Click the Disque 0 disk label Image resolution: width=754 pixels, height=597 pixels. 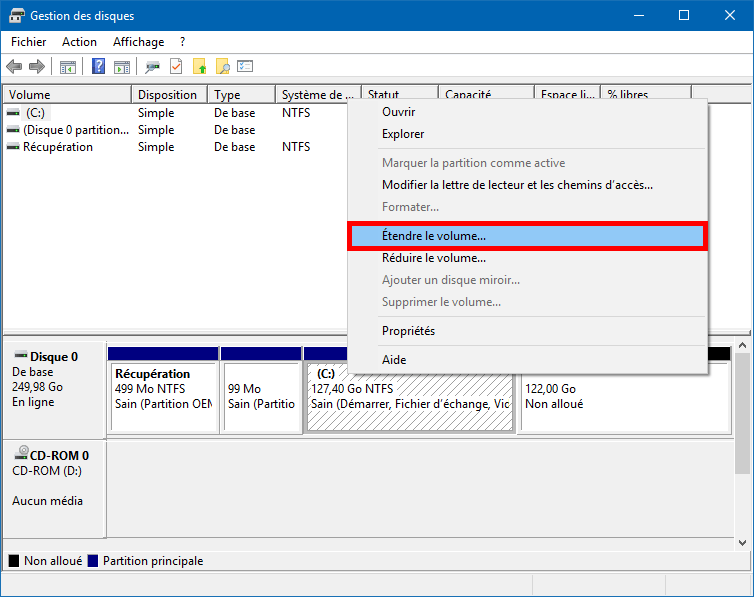(x=54, y=357)
